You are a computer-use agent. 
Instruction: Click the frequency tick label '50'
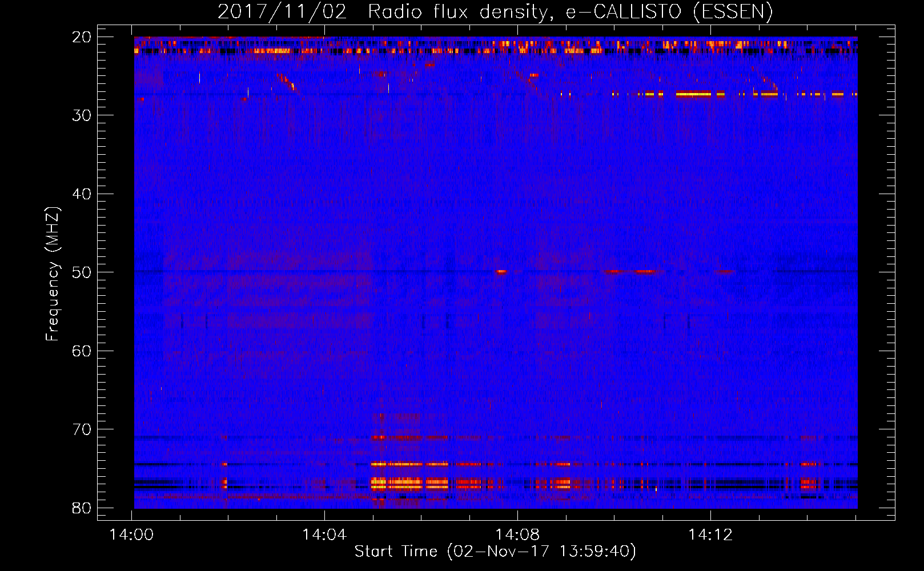82,272
